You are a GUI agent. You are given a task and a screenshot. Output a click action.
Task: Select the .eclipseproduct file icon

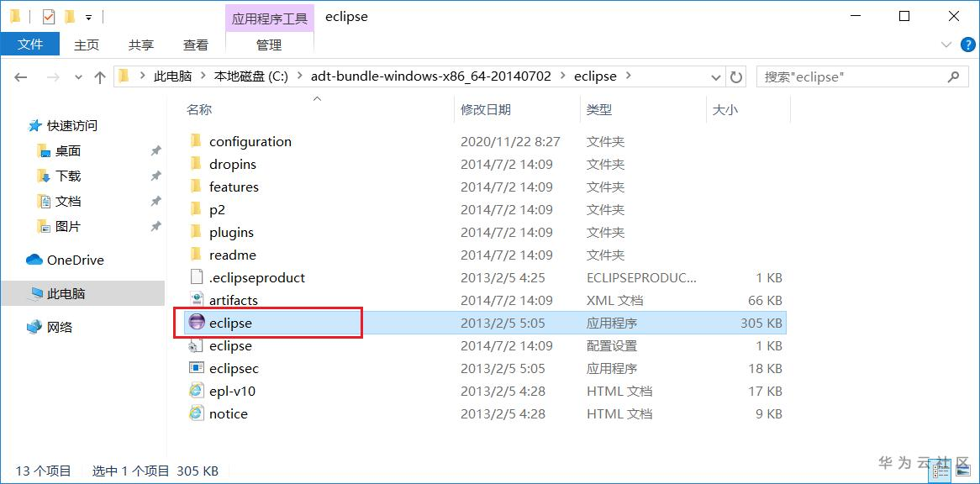pos(197,277)
